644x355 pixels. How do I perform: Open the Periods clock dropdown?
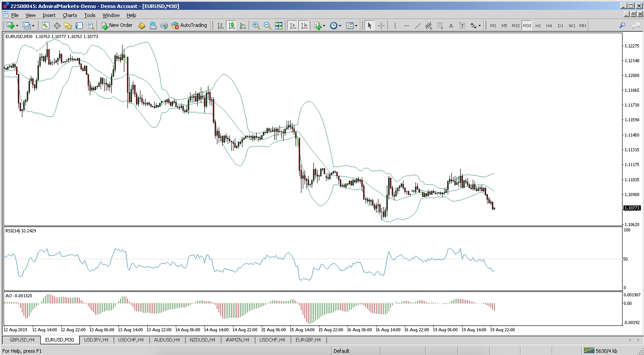[335, 26]
